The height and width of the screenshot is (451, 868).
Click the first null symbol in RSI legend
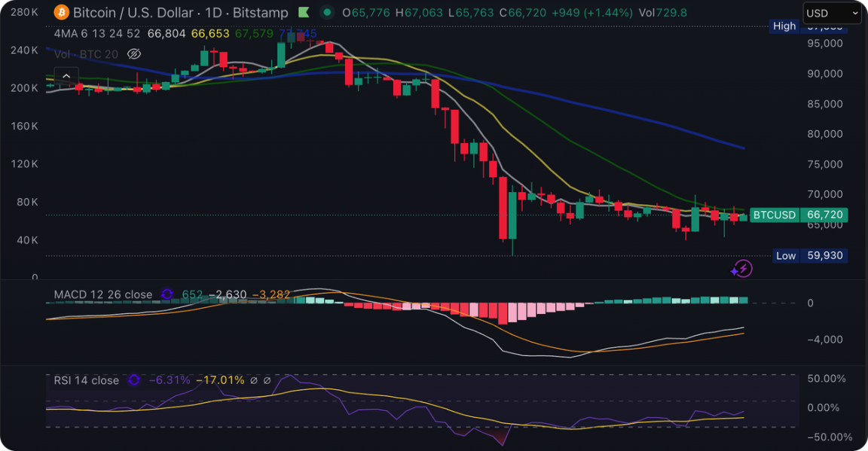[x=254, y=380]
